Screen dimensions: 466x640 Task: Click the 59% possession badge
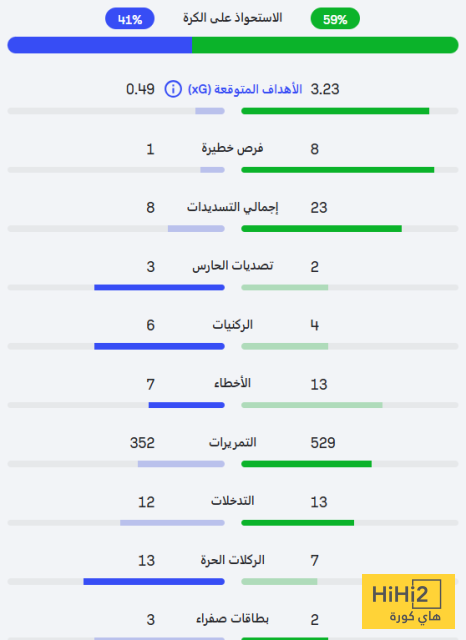coord(335,19)
